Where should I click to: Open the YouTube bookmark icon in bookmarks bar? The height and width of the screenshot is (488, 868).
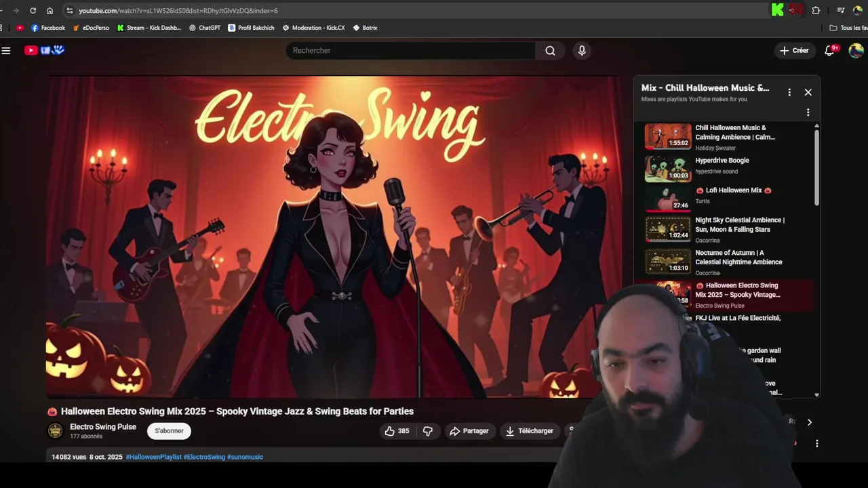20,28
